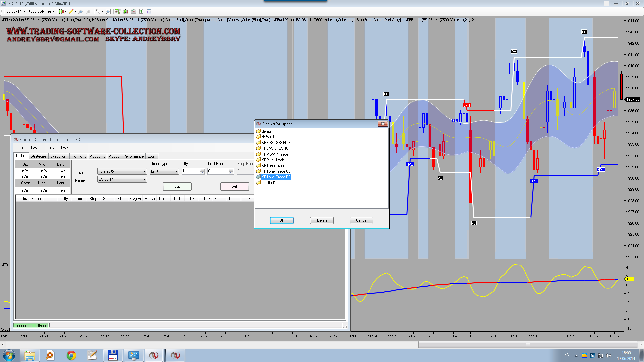Open the Tools menu in Control Center
The image size is (644, 362).
tap(35, 147)
